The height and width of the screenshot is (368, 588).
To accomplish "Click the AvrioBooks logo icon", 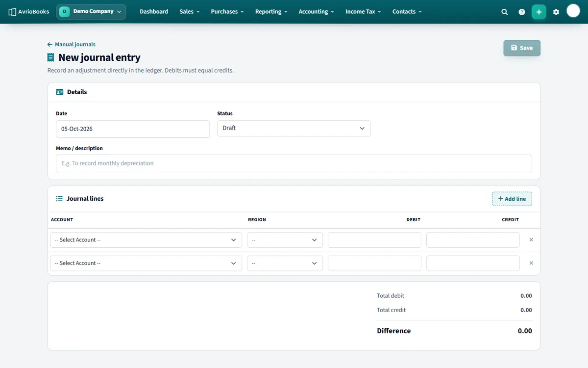I will coord(12,12).
